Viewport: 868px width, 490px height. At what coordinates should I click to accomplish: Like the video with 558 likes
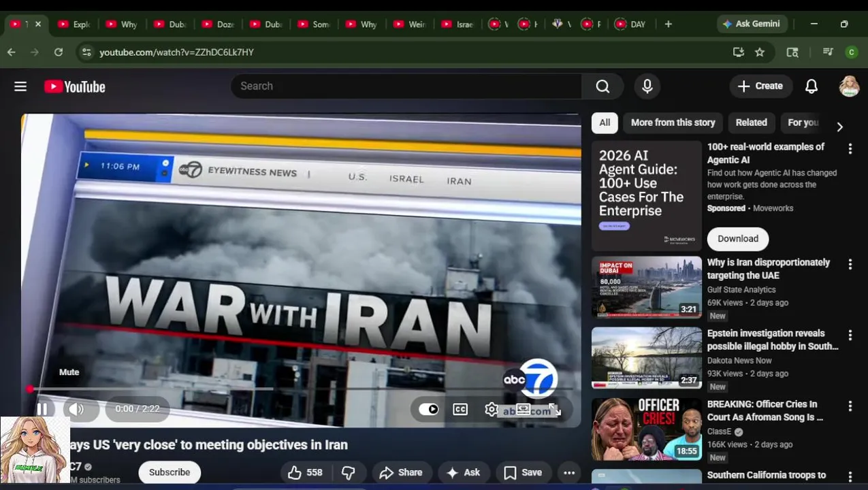point(305,472)
